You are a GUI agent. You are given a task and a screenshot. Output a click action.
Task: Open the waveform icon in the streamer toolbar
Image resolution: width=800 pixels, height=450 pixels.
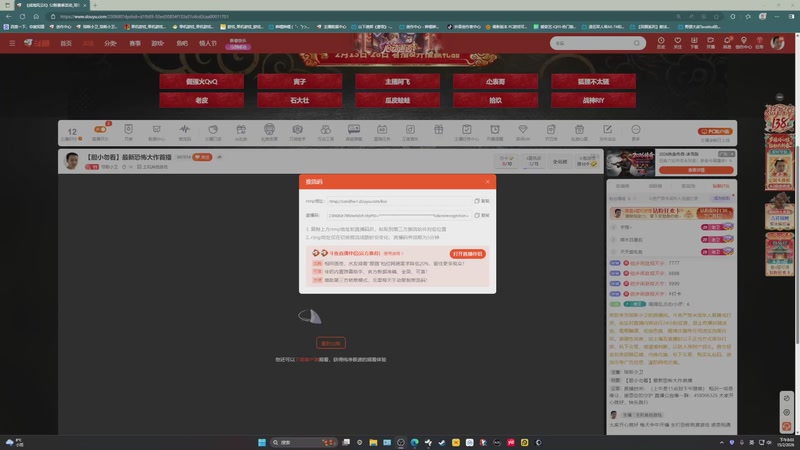185,130
